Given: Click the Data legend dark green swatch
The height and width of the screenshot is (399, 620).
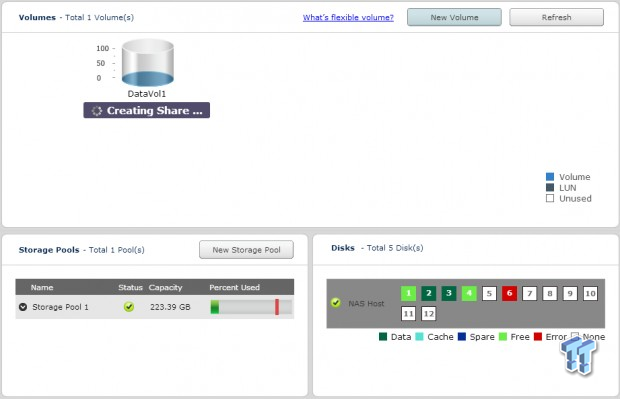Looking at the screenshot, I should click(x=383, y=337).
